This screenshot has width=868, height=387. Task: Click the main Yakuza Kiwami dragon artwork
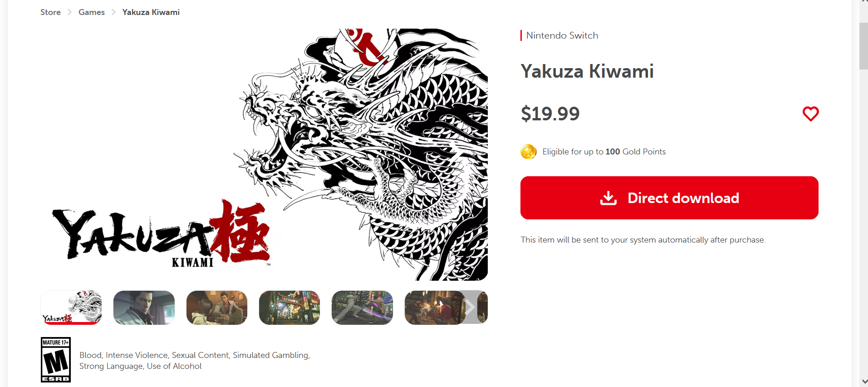(x=264, y=154)
